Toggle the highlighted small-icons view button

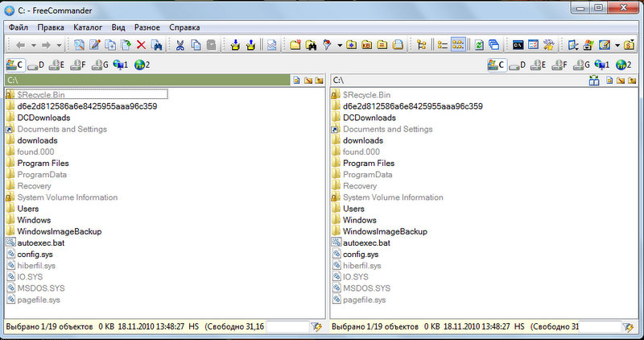pyautogui.click(x=458, y=45)
